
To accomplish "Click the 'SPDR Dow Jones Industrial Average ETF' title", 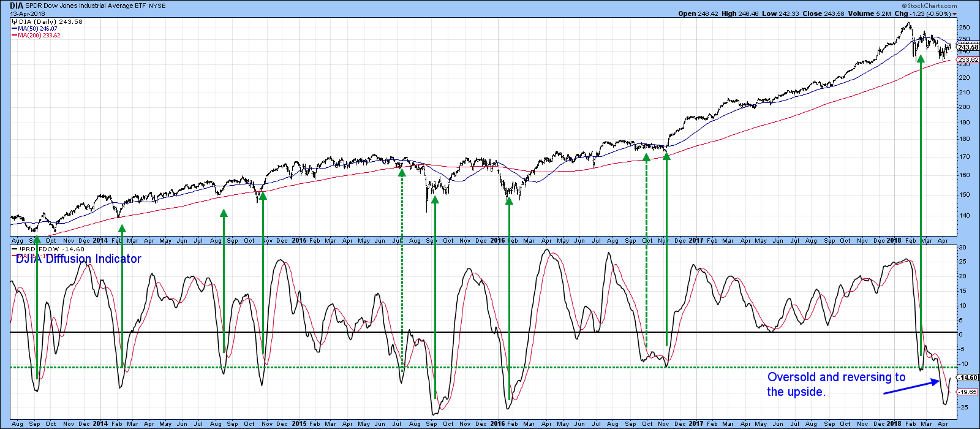I will (x=85, y=6).
